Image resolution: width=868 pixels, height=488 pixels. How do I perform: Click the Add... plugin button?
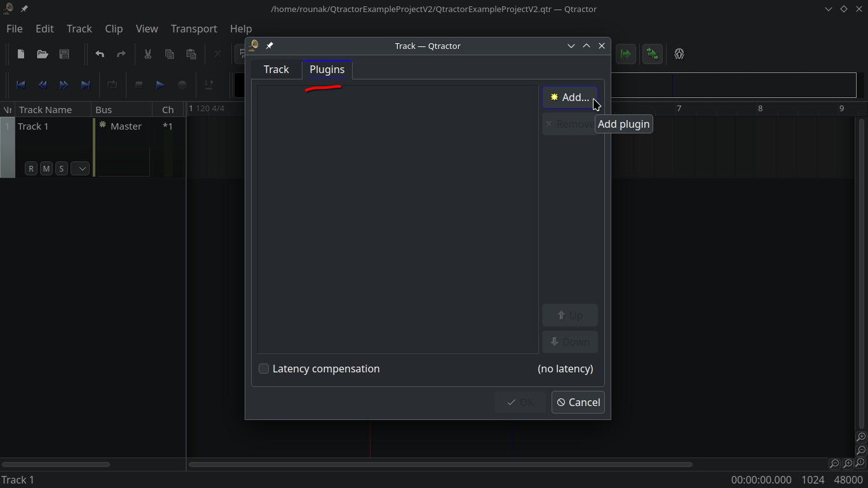pos(570,97)
